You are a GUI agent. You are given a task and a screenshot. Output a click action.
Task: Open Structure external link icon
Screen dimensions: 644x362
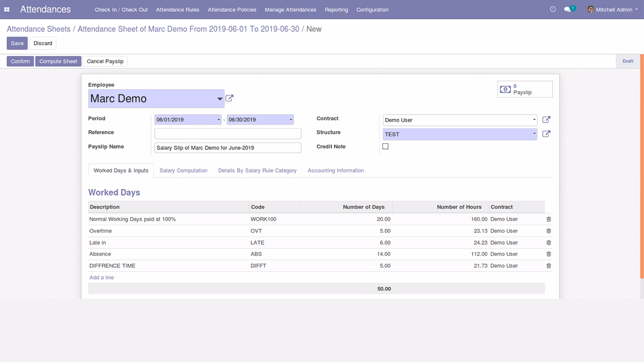546,134
